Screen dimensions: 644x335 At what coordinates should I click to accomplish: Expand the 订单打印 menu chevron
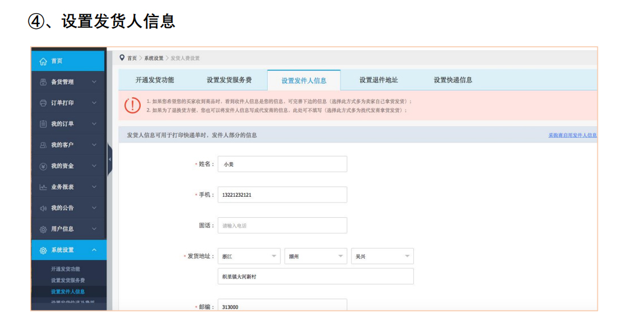tap(94, 103)
